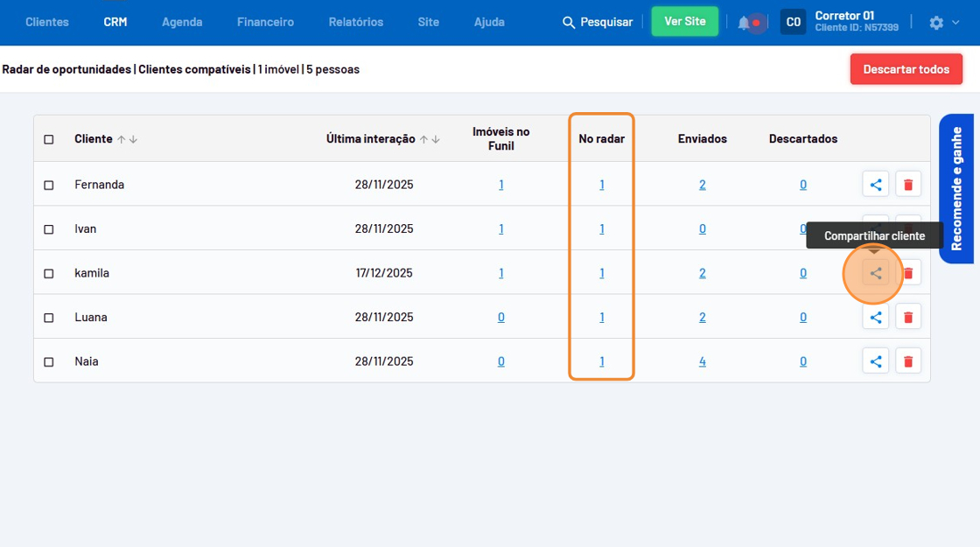Click the trash icon in Fernanda's row
The width and height of the screenshot is (980, 547).
[908, 185]
